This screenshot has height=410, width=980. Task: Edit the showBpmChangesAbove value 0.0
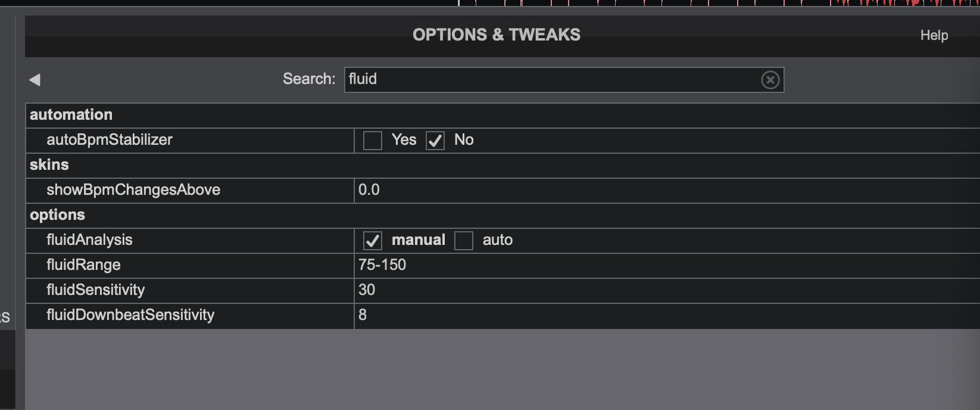[x=667, y=190]
